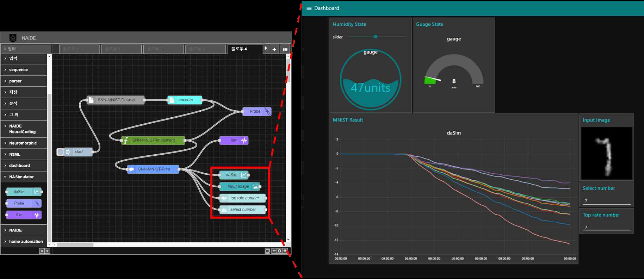
Task: Trigger the start node inject button
Action: [60, 152]
